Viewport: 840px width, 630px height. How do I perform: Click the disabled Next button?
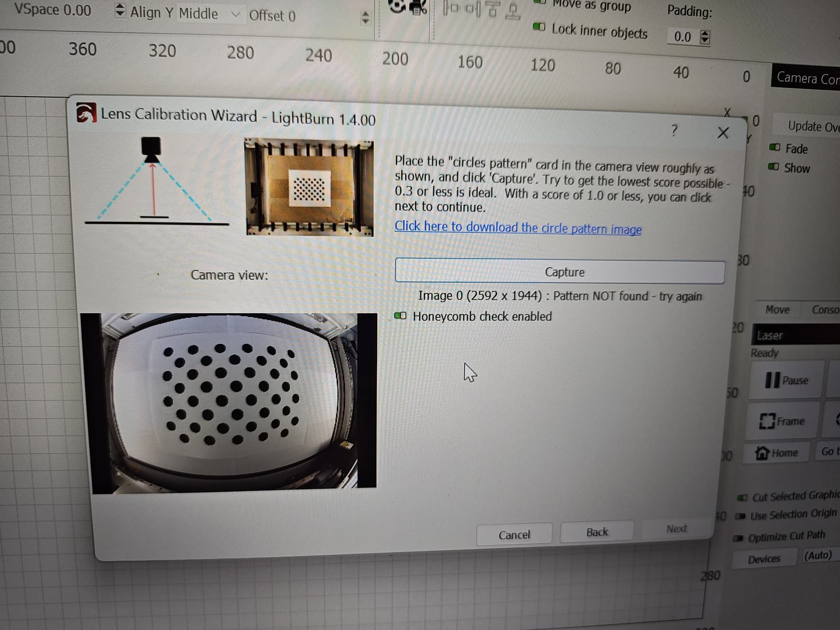pos(676,528)
